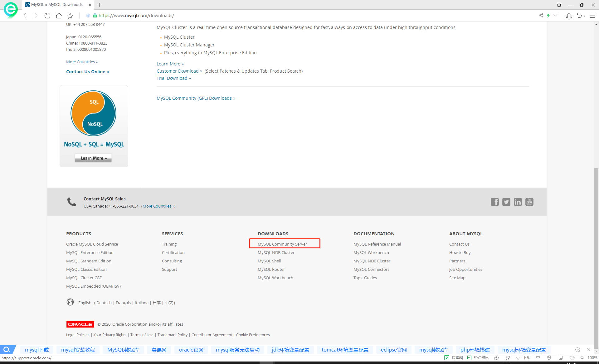This screenshot has width=599, height=364.
Task: Click the Twitter bird icon
Action: (506, 202)
